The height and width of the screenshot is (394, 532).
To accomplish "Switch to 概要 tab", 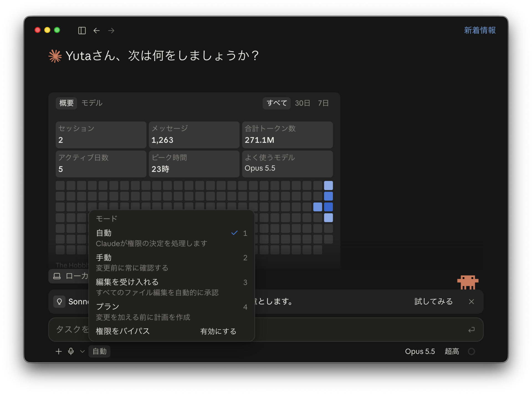I will click(x=66, y=103).
